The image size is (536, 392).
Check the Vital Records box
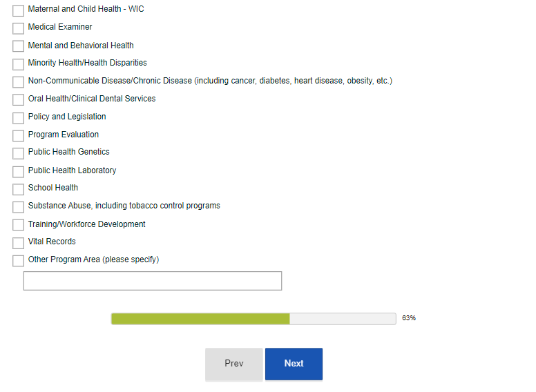point(18,243)
